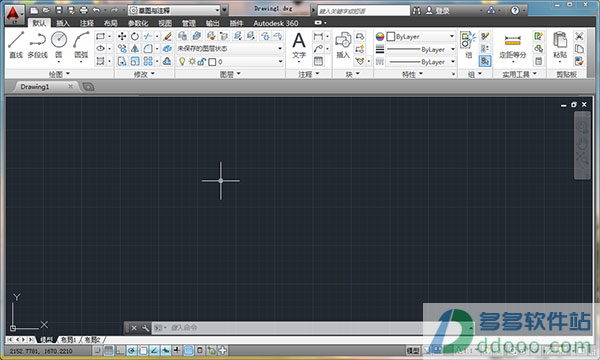The image size is (600, 360).
Task: Toggle group selection on/off in Group panel
Action: [x=484, y=61]
